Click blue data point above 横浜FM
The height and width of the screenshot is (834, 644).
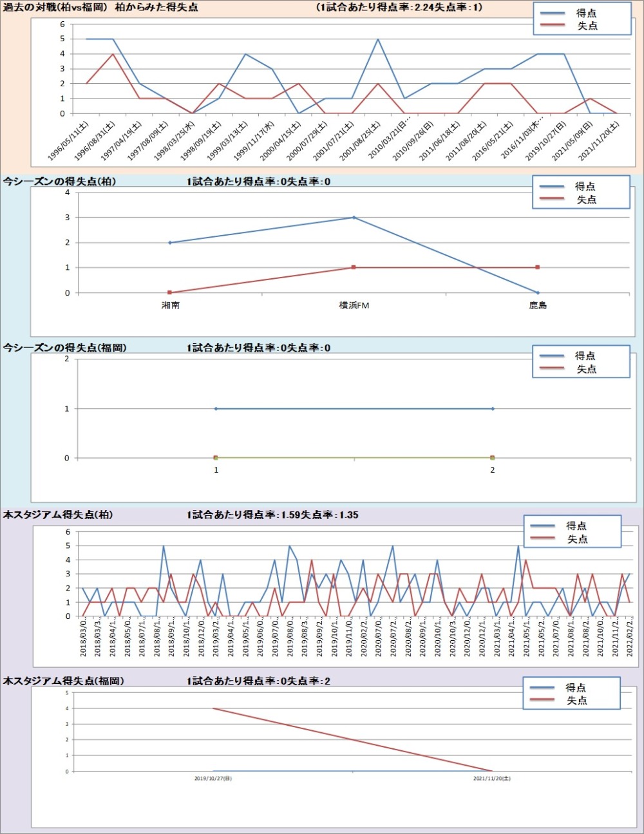[354, 218]
